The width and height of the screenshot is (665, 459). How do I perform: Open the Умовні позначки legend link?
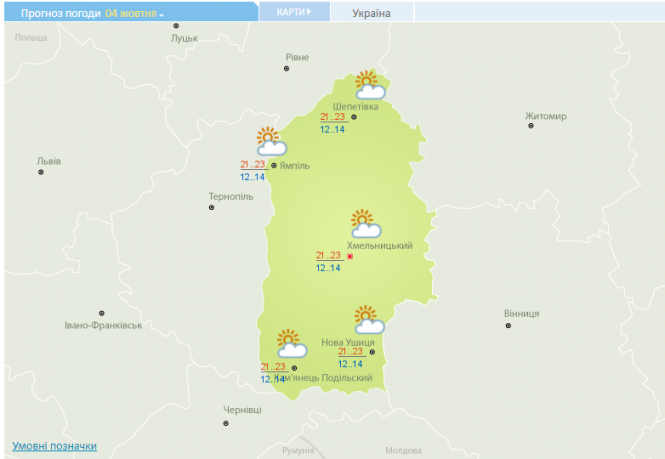[x=54, y=446]
